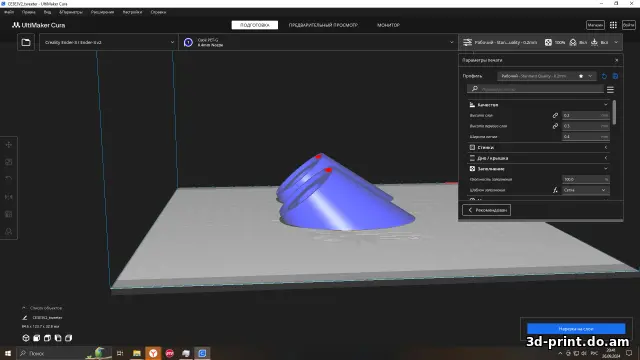Collapse the Quality settings section
Image resolution: width=640 pixels, height=360 pixels.
(538, 105)
